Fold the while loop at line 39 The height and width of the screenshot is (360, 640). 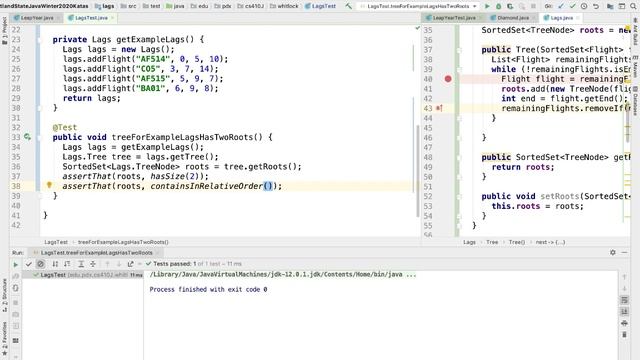459,69
